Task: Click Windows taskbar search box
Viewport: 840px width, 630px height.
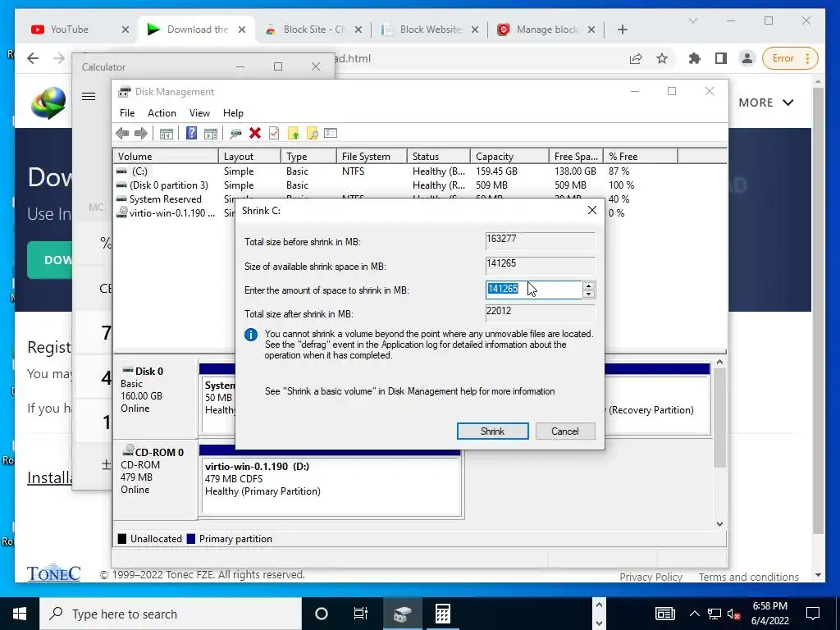Action: point(171,614)
